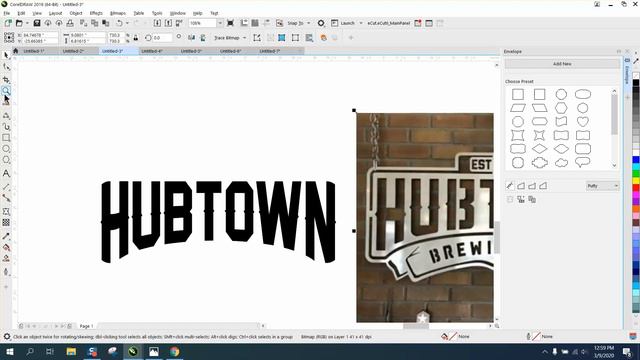This screenshot has height=360, width=640.
Task: Open the zoom level dropdown
Action: (x=220, y=23)
